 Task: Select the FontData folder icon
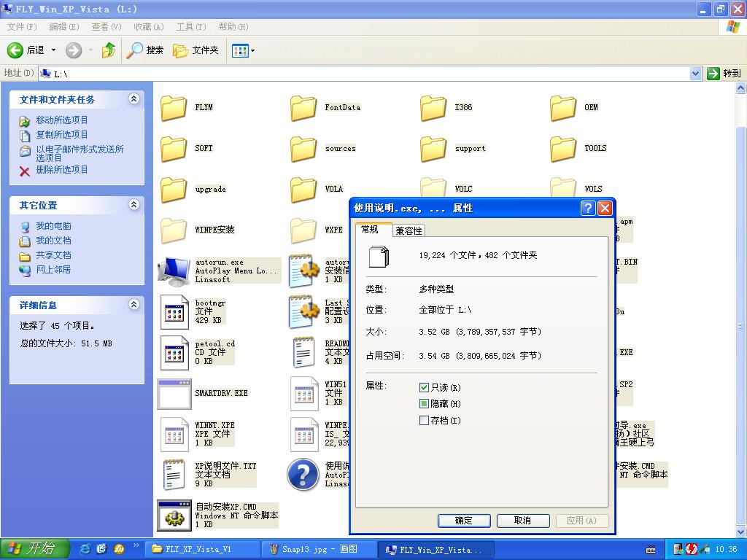click(x=303, y=108)
